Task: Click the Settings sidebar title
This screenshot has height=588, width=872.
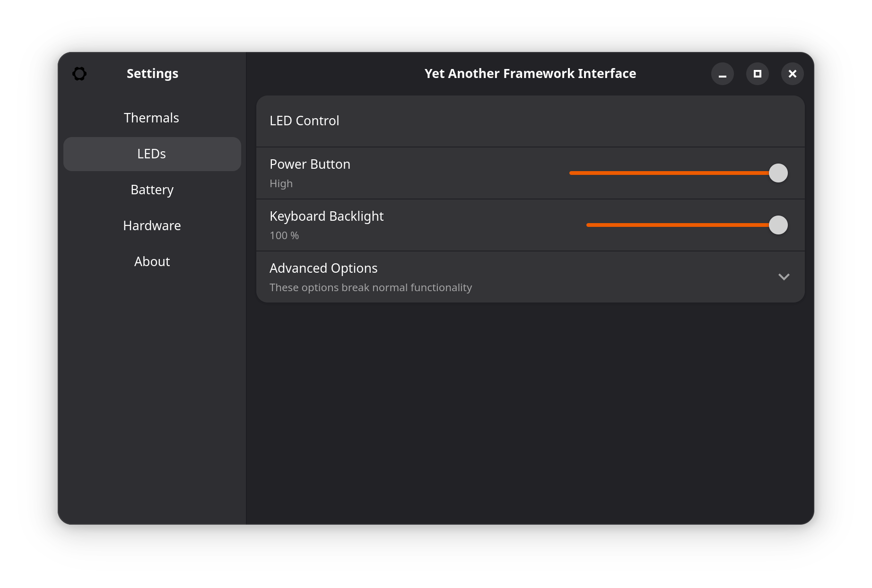Action: [x=152, y=74]
